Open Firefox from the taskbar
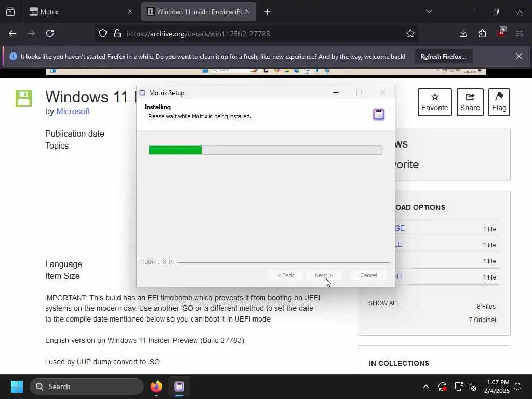 pyautogui.click(x=156, y=387)
